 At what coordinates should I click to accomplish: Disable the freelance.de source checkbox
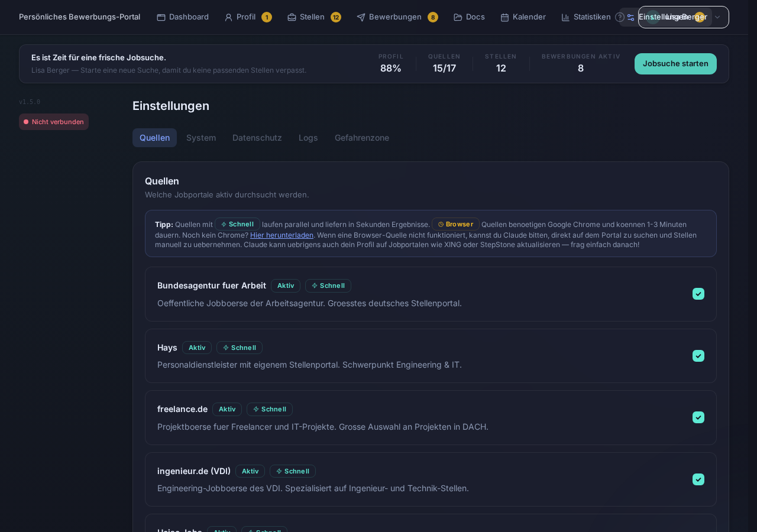698,417
